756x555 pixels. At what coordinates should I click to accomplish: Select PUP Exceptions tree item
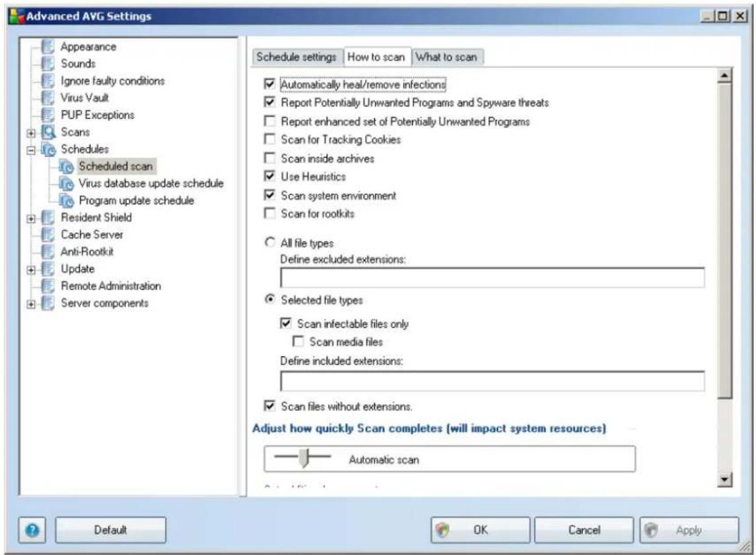98,115
